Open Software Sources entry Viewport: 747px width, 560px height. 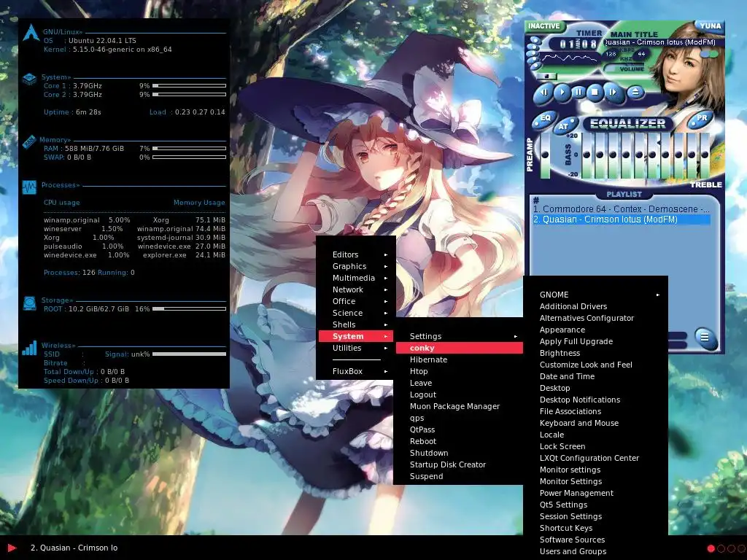(595, 540)
